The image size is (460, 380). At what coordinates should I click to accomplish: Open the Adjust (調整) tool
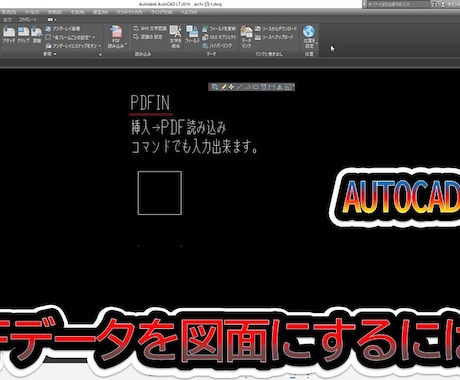coord(37,35)
